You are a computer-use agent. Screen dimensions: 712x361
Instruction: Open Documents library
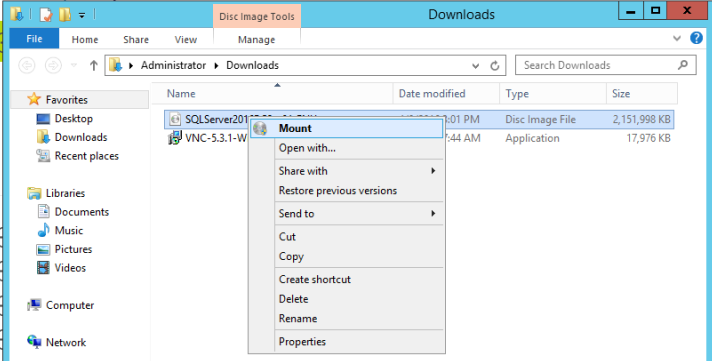[82, 212]
